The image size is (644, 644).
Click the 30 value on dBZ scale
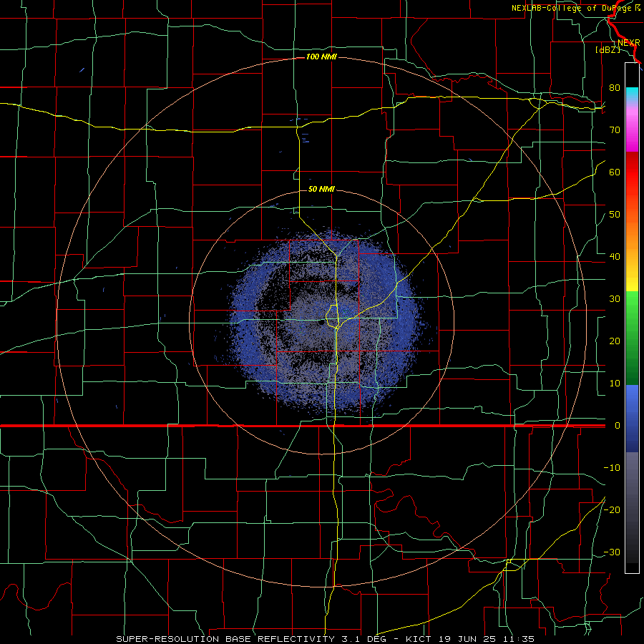click(615, 298)
